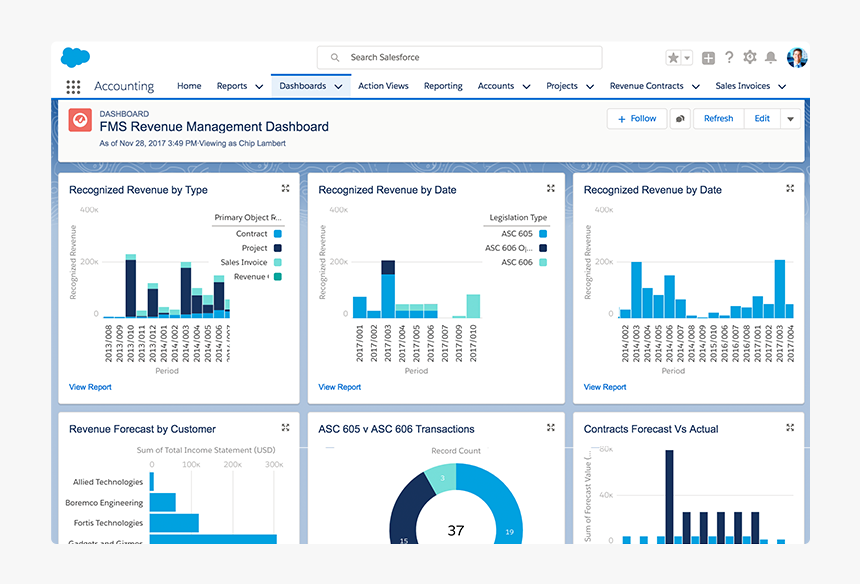
Task: Focus the Search Salesforce field
Action: coord(460,58)
